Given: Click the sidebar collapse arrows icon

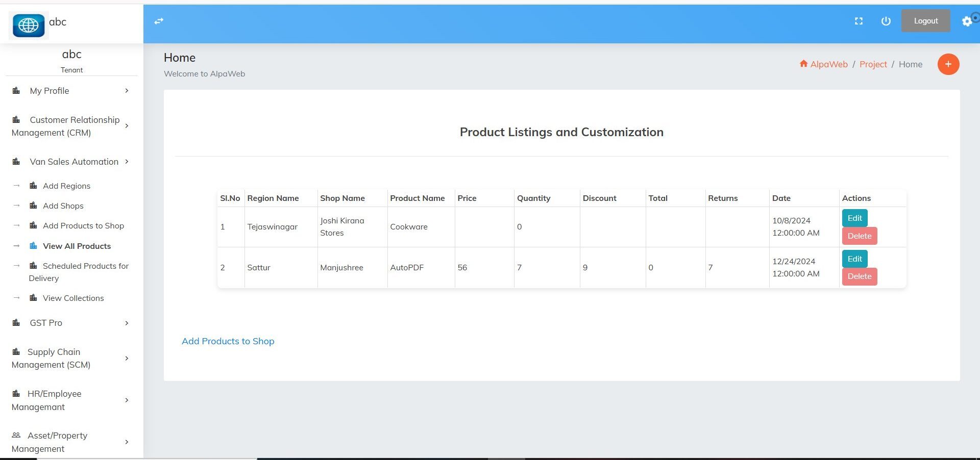Looking at the screenshot, I should pos(159,21).
